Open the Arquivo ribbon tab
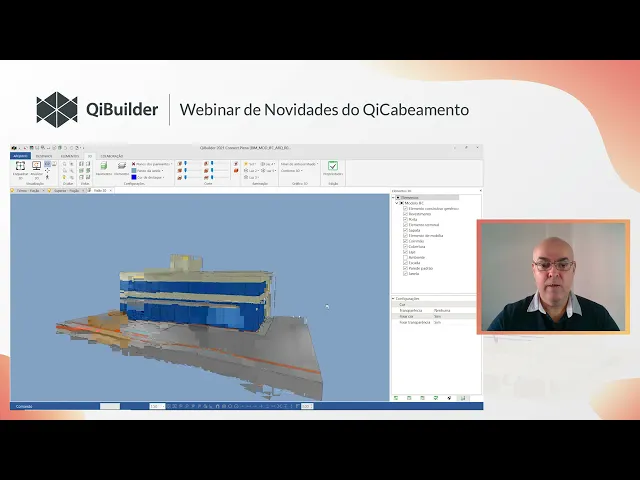640x480 pixels. point(20,156)
